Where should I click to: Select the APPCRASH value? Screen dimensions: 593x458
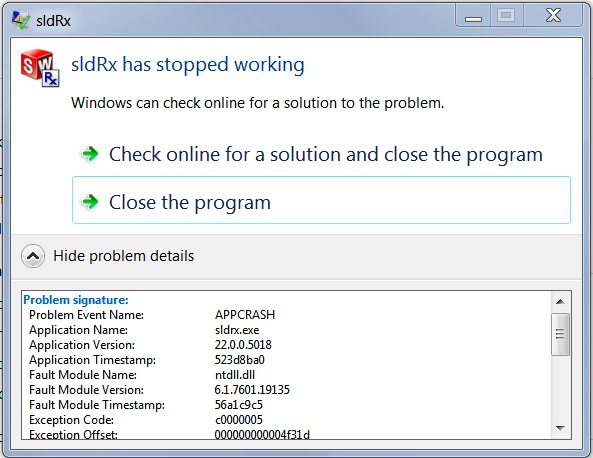coord(245,315)
